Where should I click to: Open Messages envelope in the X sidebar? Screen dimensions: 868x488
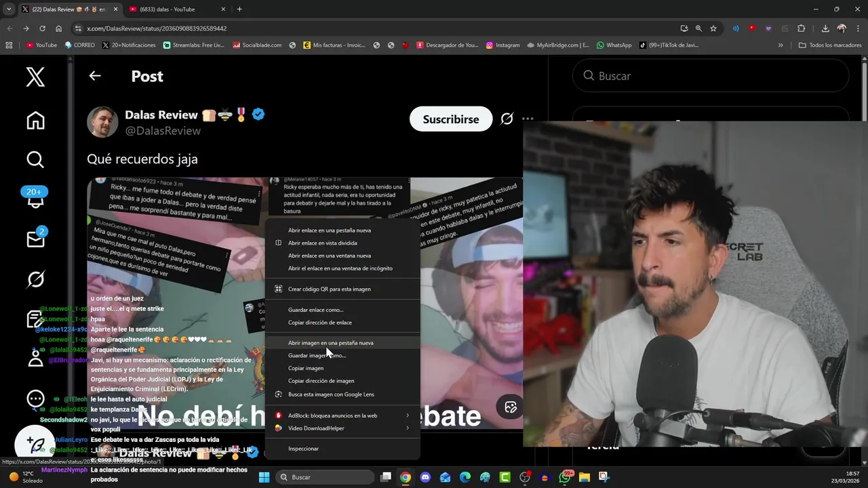point(35,238)
